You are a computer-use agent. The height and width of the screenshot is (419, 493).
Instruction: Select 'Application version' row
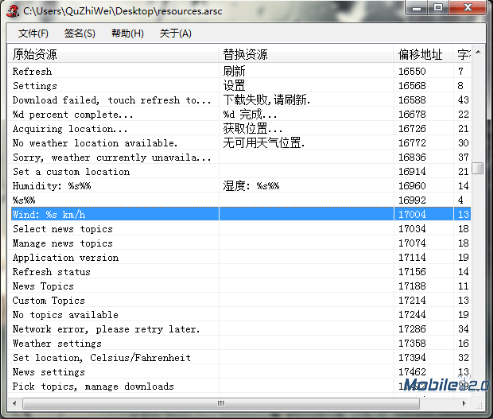pos(239,257)
